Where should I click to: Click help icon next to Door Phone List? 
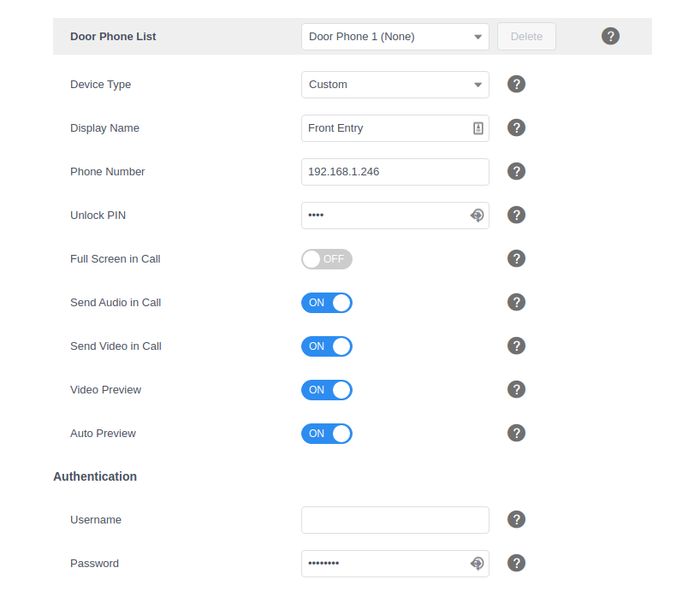610,36
